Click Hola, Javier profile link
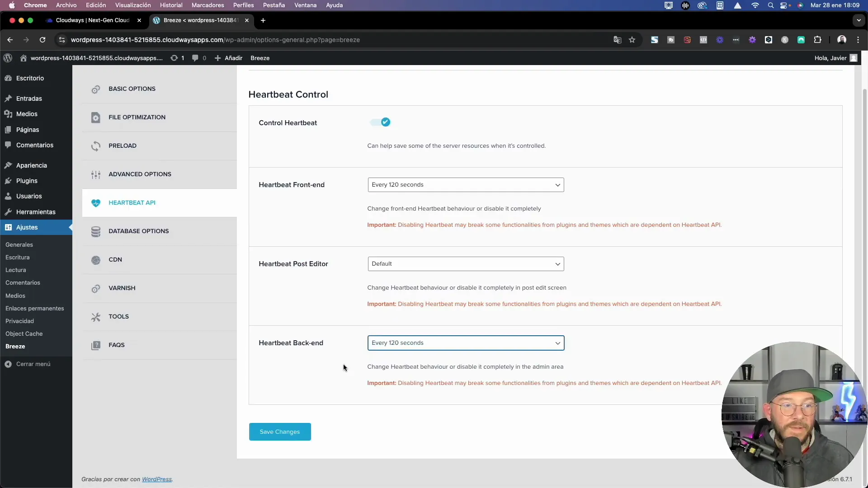The height and width of the screenshot is (488, 868). pos(835,58)
